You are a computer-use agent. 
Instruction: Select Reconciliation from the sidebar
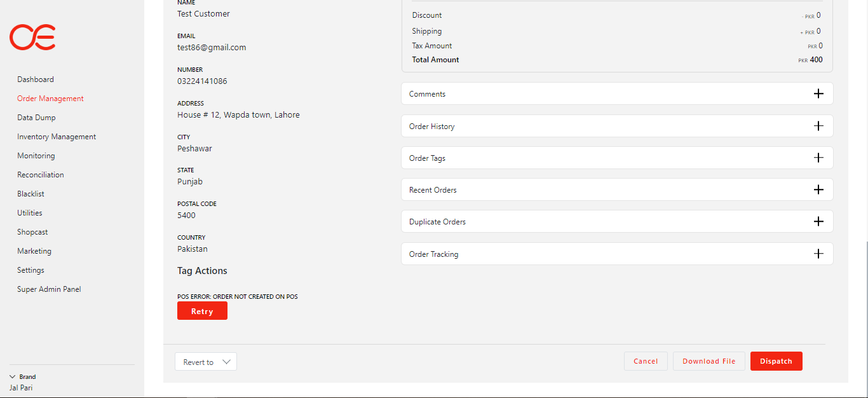tap(41, 175)
